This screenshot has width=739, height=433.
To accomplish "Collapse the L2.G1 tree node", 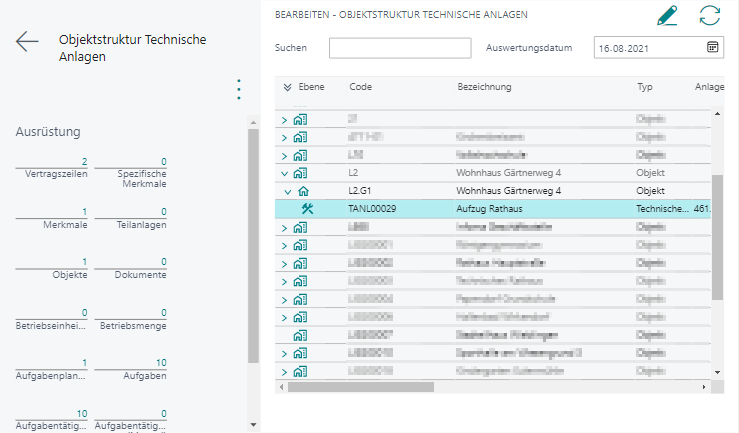I will (286, 190).
